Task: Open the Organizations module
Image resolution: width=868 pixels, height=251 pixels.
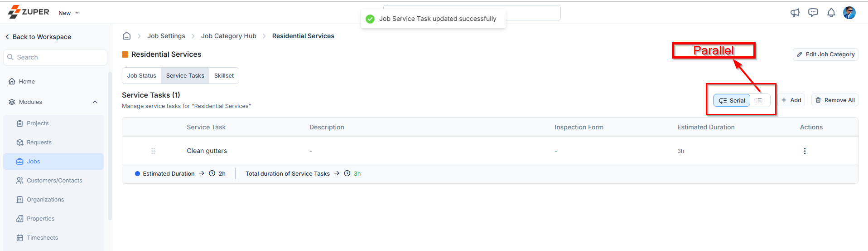Action: point(53,200)
